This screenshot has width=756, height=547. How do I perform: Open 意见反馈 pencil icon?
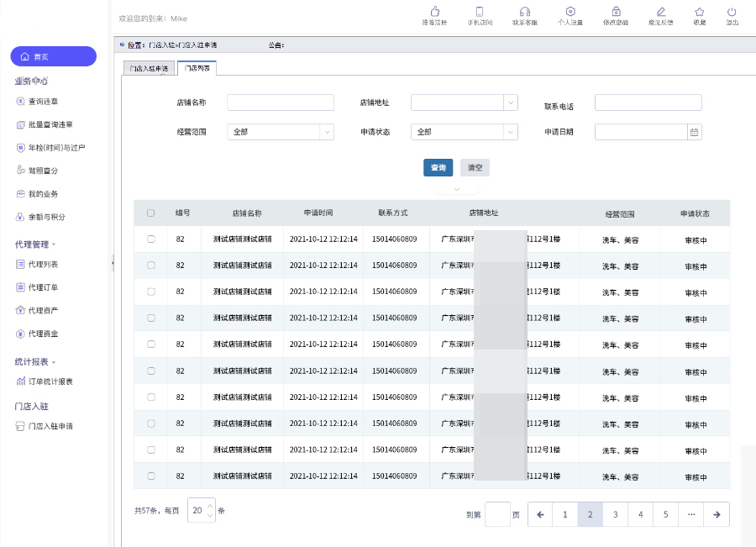coord(661,11)
